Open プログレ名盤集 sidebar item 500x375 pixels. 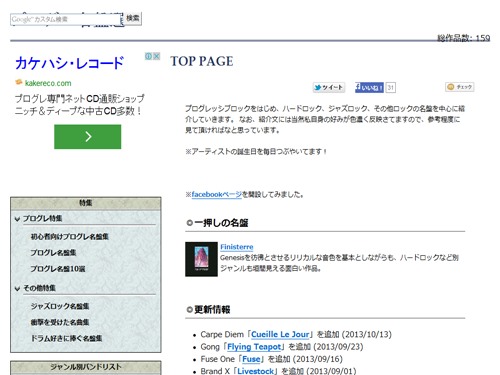tap(53, 253)
